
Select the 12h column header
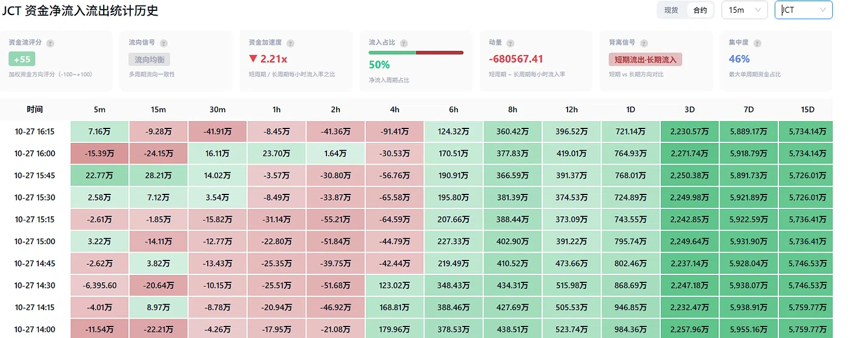[x=572, y=110]
